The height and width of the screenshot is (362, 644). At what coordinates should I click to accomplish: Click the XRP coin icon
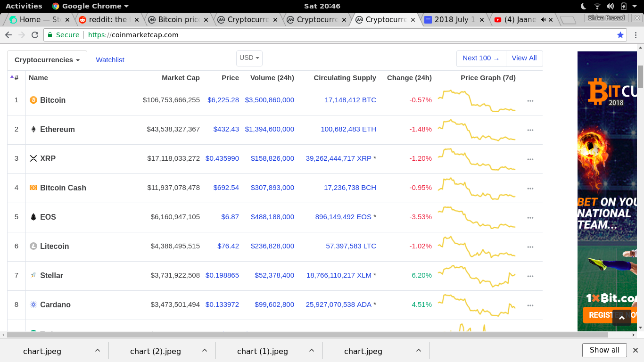click(x=33, y=158)
